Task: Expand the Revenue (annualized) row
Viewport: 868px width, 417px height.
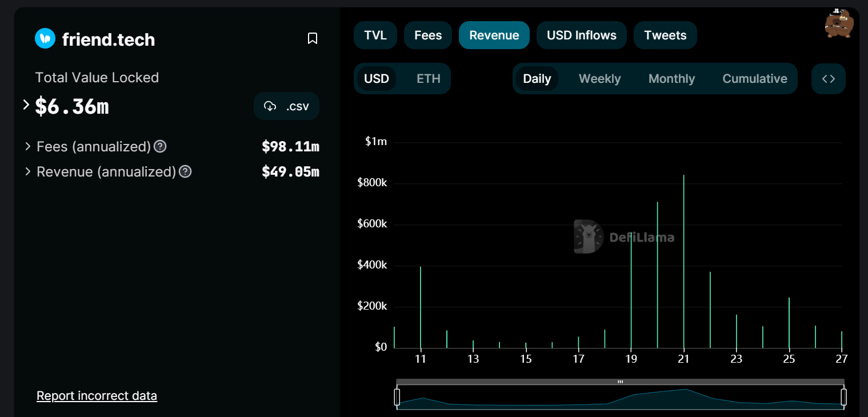Action: [x=27, y=171]
